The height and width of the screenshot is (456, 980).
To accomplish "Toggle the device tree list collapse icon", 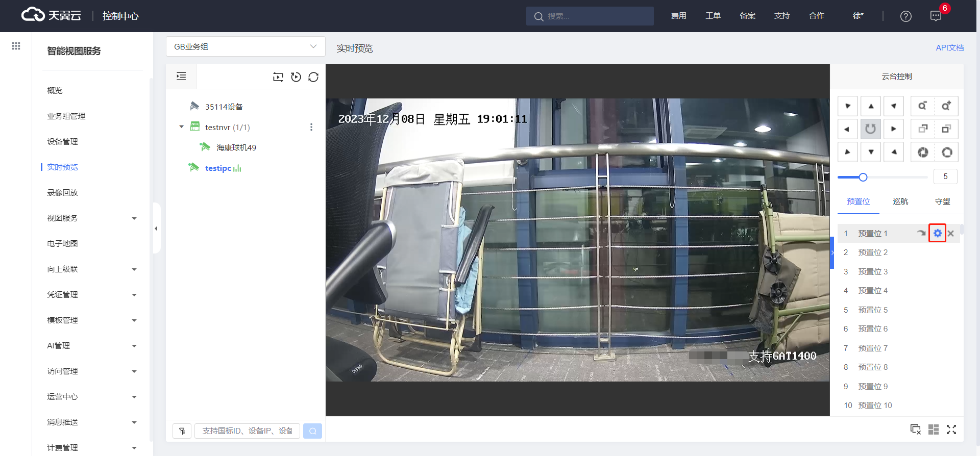I will pos(181,77).
